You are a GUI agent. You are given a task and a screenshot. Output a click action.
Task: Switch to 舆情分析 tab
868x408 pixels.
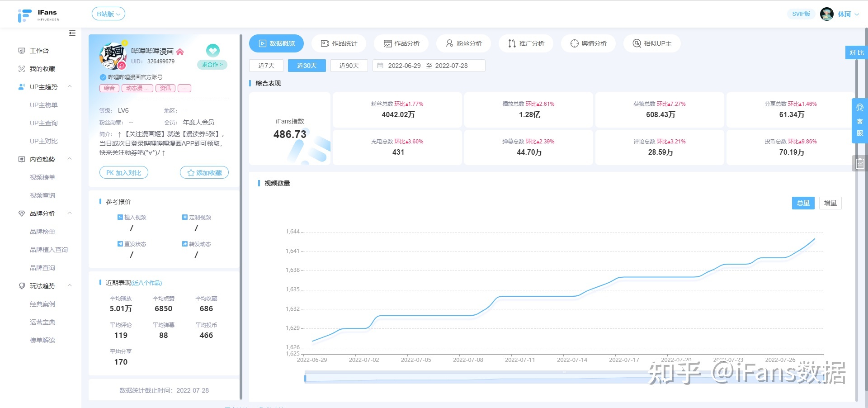(589, 43)
